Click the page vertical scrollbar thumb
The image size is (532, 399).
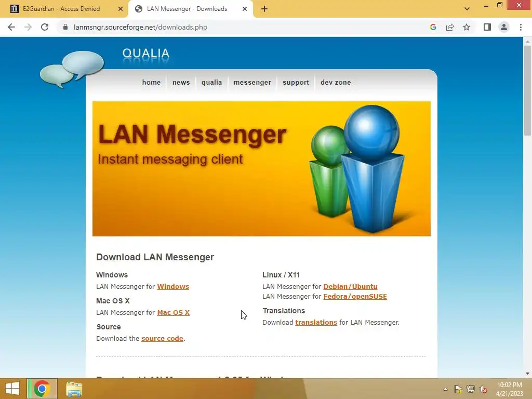pos(527,90)
